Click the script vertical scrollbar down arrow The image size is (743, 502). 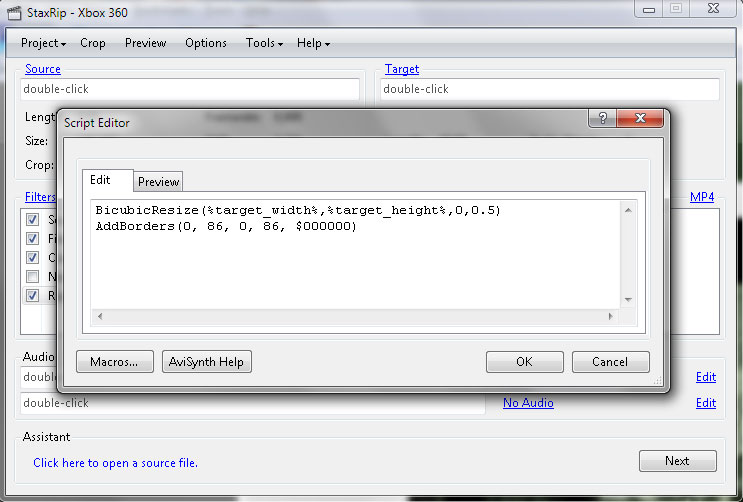[x=628, y=300]
